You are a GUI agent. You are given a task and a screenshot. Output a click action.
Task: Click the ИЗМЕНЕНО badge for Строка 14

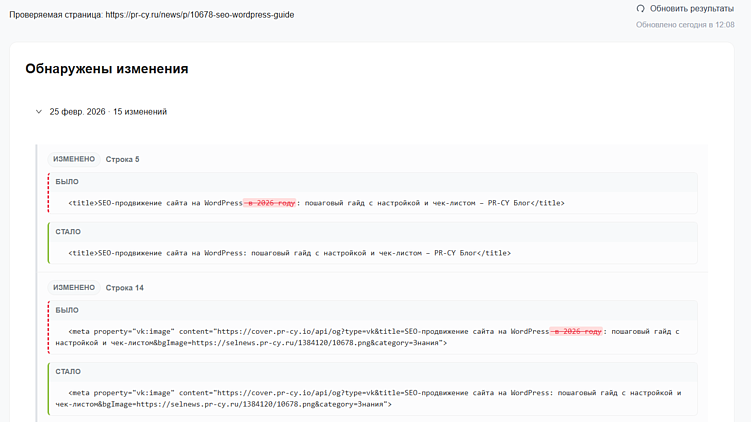coord(74,287)
